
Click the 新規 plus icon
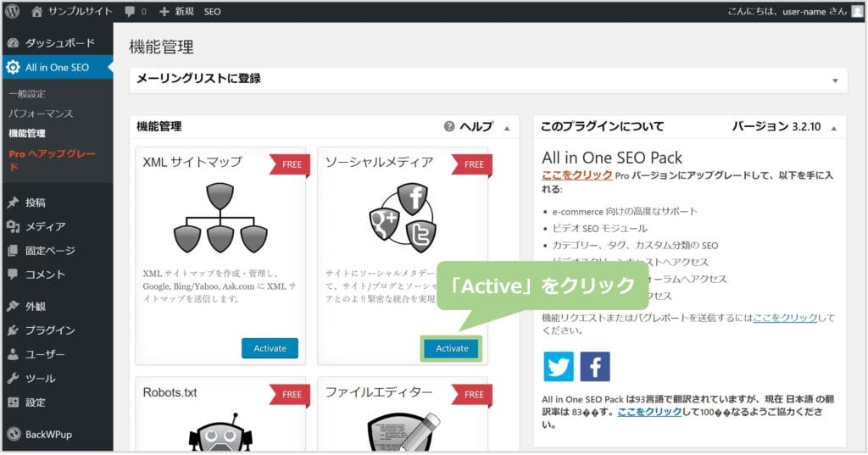pos(164,11)
